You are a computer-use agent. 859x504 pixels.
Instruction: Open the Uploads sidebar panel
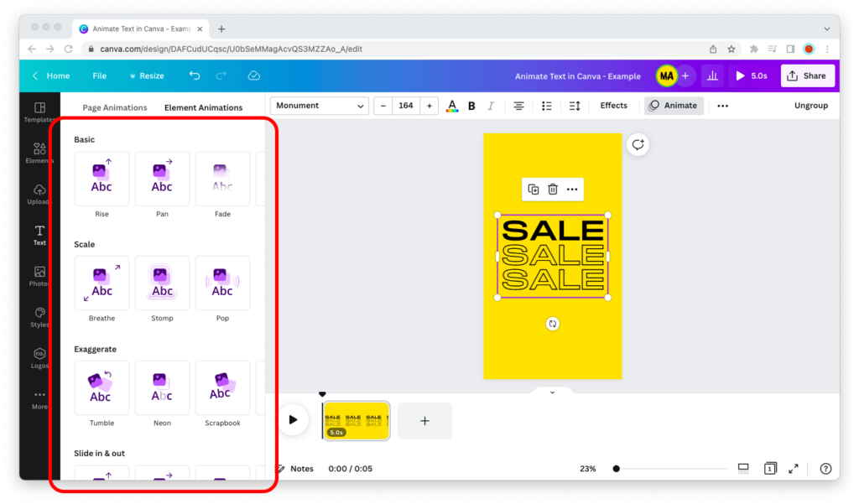pos(39,195)
